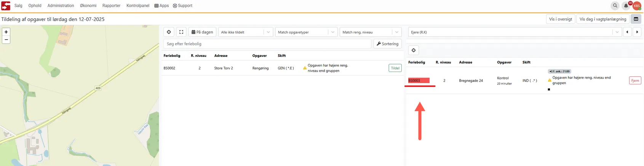Click the Tildel button for BS0002
Screen dimensions: 644x166
pos(395,68)
